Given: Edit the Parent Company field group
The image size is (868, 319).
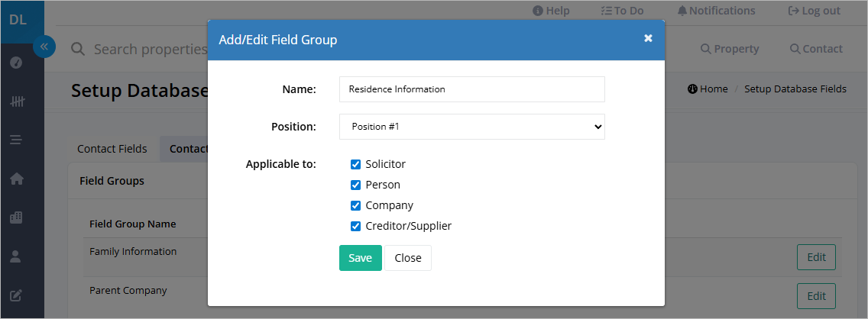Looking at the screenshot, I should click(x=816, y=296).
